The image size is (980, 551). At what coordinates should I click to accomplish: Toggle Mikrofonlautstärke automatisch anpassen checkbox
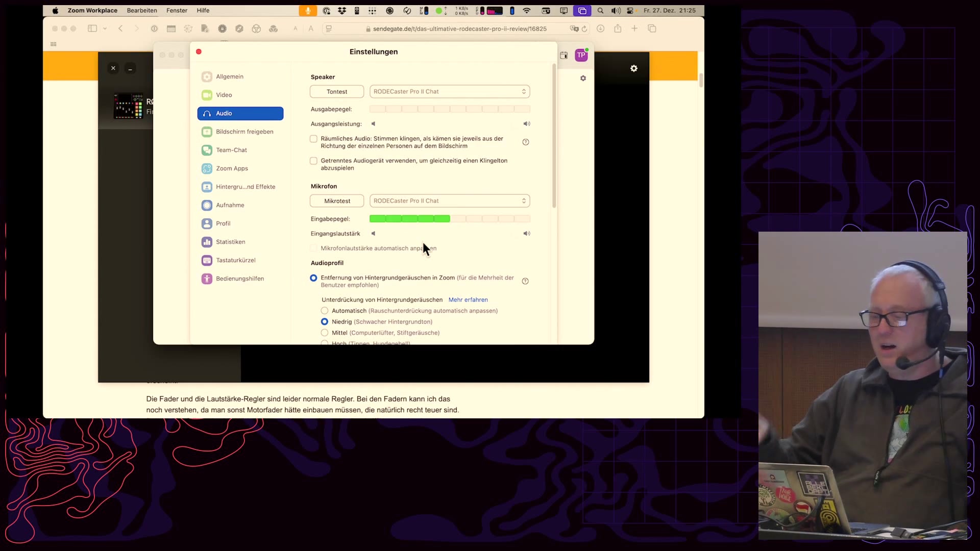(x=313, y=248)
